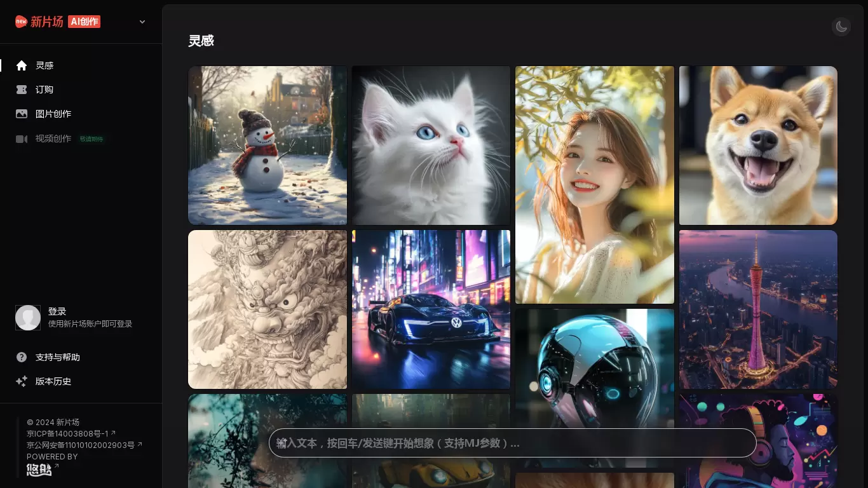Open 支持与帮助
Viewport: 868px width, 488px height.
tap(58, 357)
